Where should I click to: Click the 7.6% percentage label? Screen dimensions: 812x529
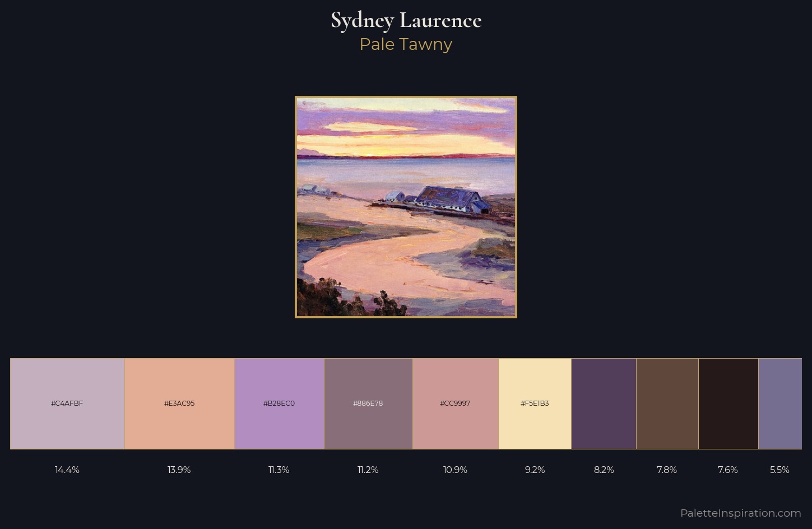point(728,470)
